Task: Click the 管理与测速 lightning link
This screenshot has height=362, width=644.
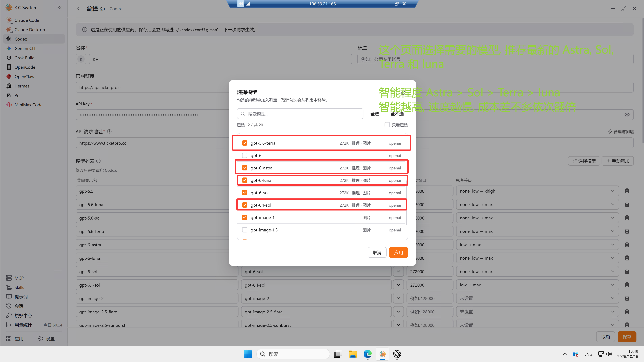Action: click(x=621, y=132)
